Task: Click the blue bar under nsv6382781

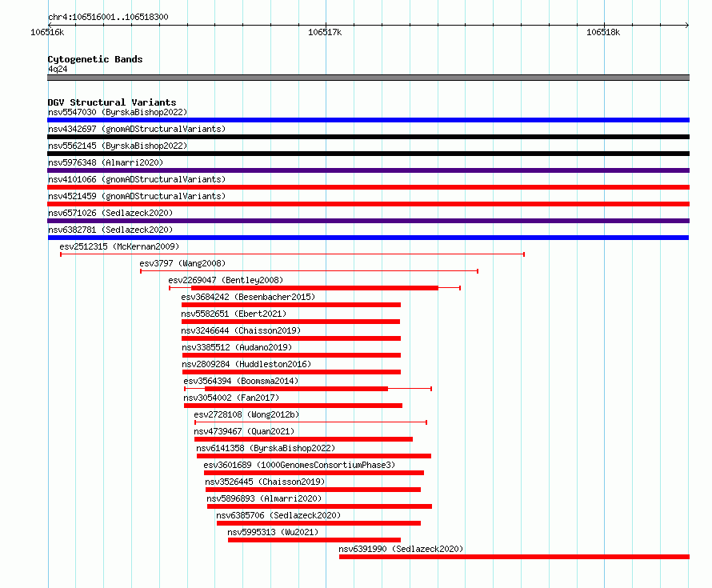Action: click(x=368, y=238)
